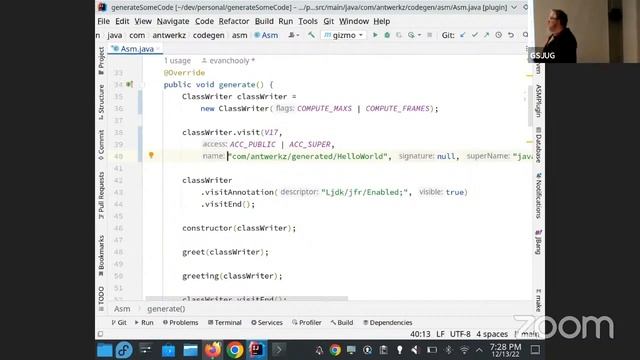This screenshot has height=360, width=640.
Task: Click the Git update project arrow icon
Action: point(462,35)
